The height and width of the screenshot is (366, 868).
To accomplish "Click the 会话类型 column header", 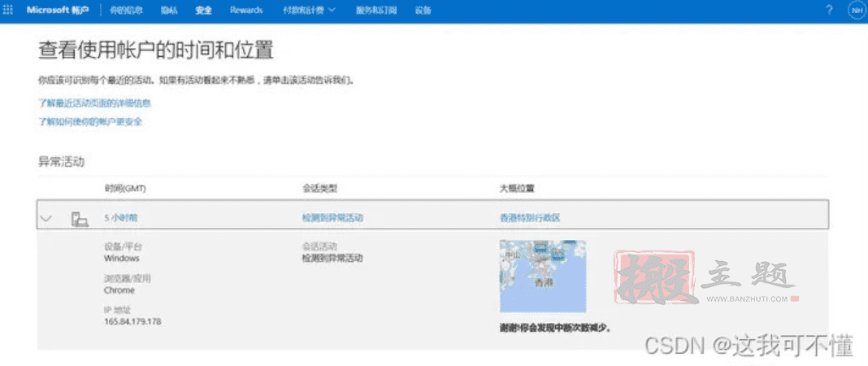I will click(x=319, y=189).
